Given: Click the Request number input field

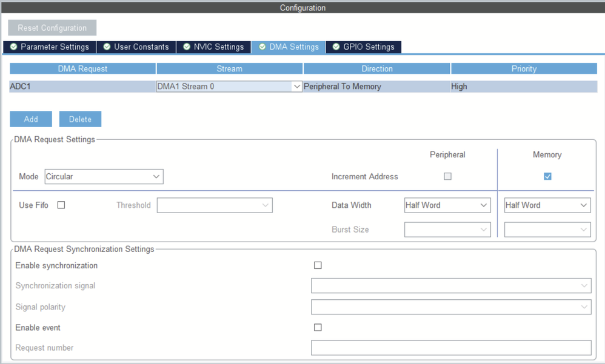Looking at the screenshot, I should click(451, 348).
